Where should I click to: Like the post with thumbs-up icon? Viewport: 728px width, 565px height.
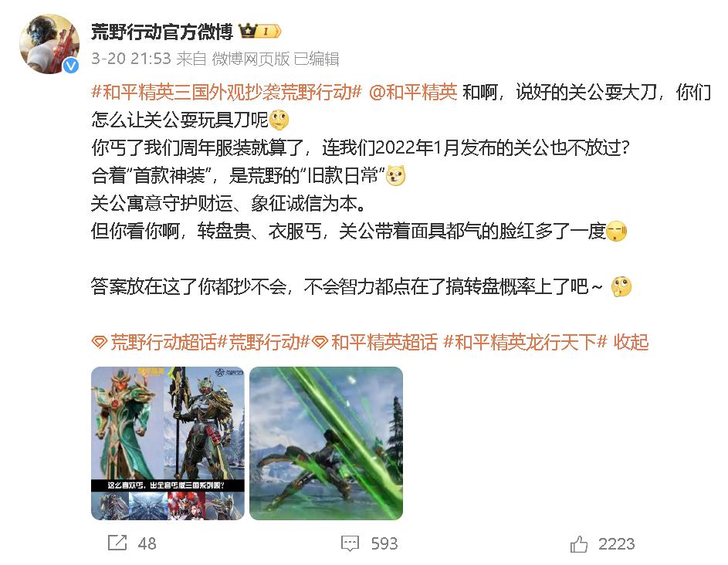pos(578,543)
